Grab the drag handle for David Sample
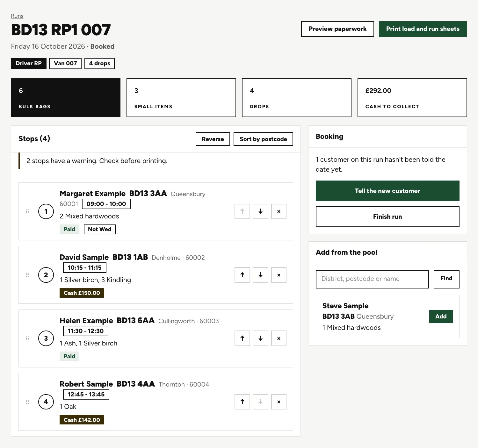The width and height of the screenshot is (478, 448). [x=27, y=275]
